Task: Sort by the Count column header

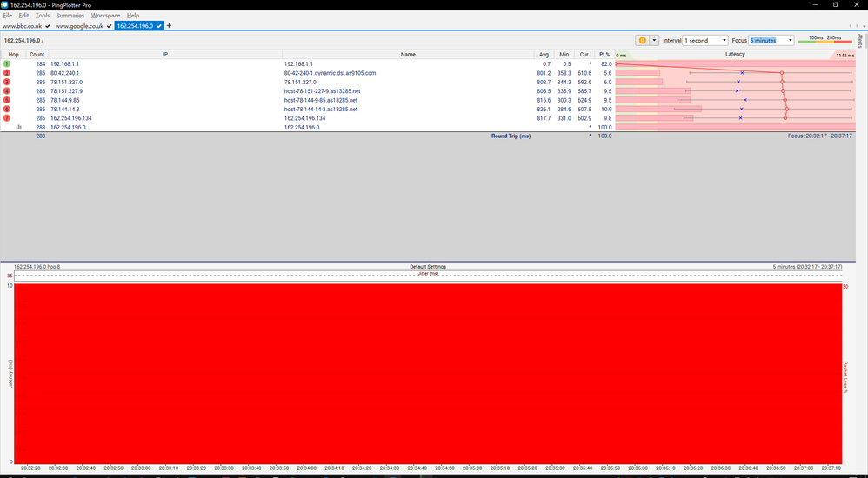Action: pos(37,55)
